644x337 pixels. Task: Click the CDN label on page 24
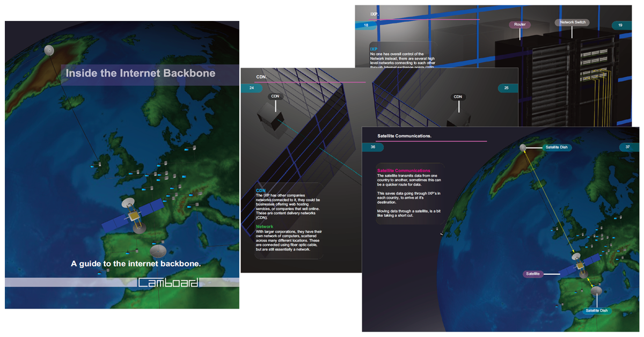(x=275, y=97)
